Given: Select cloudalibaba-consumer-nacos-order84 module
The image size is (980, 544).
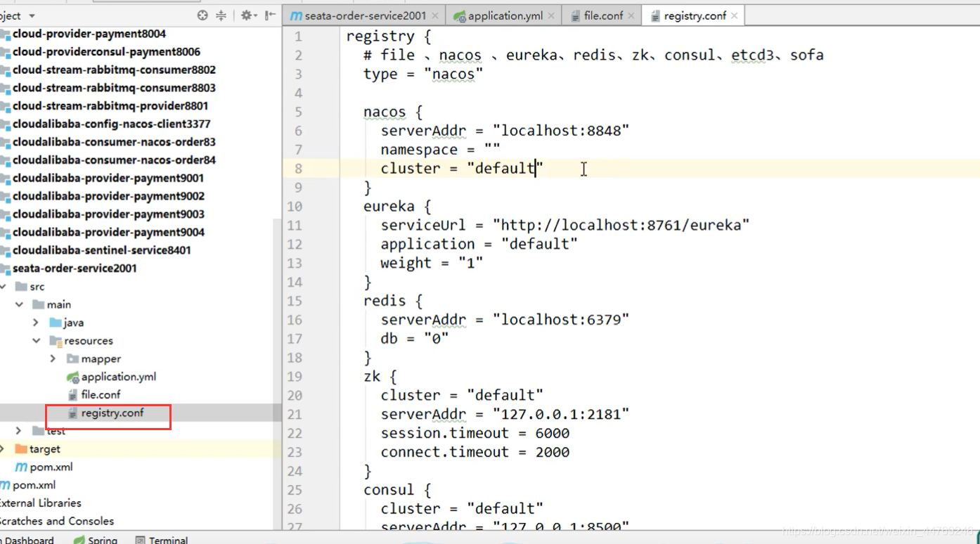Looking at the screenshot, I should tap(114, 160).
